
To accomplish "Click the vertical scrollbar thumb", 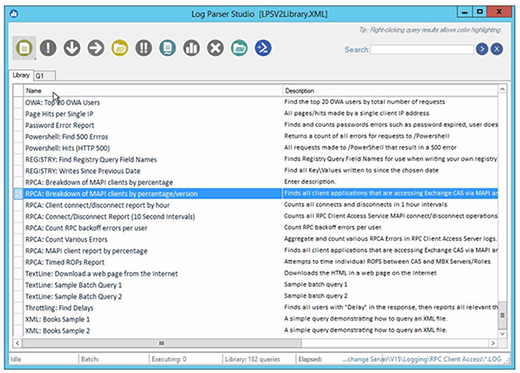I will coord(502,315).
